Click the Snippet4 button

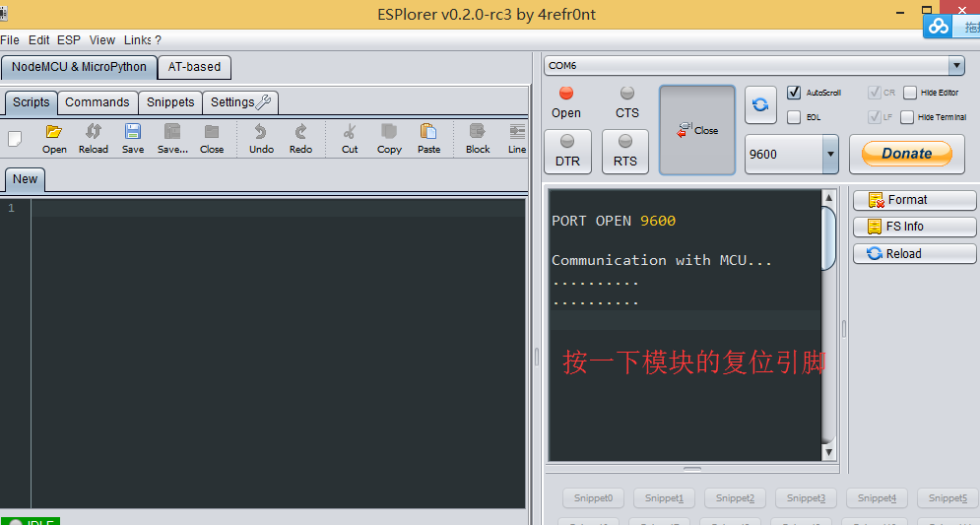[877, 498]
